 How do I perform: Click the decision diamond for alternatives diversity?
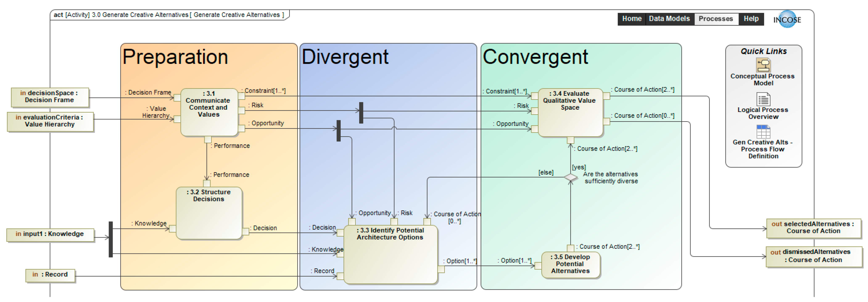pyautogui.click(x=570, y=177)
